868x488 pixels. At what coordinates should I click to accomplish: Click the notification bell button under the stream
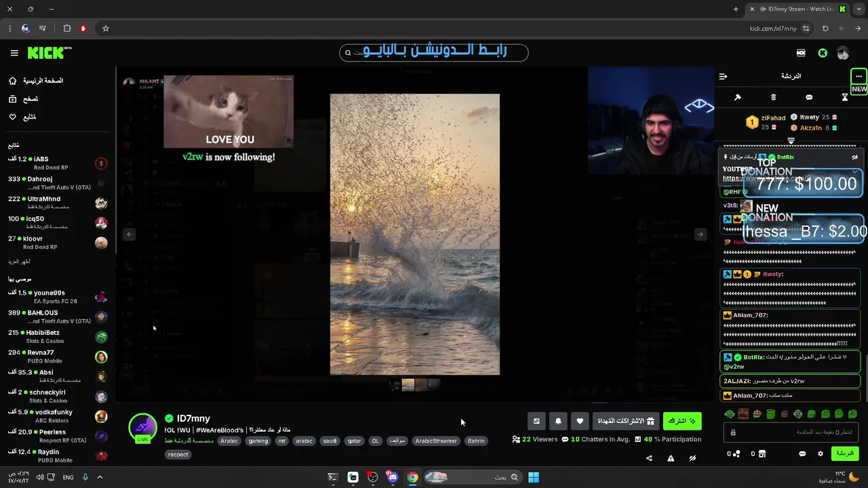click(558, 421)
